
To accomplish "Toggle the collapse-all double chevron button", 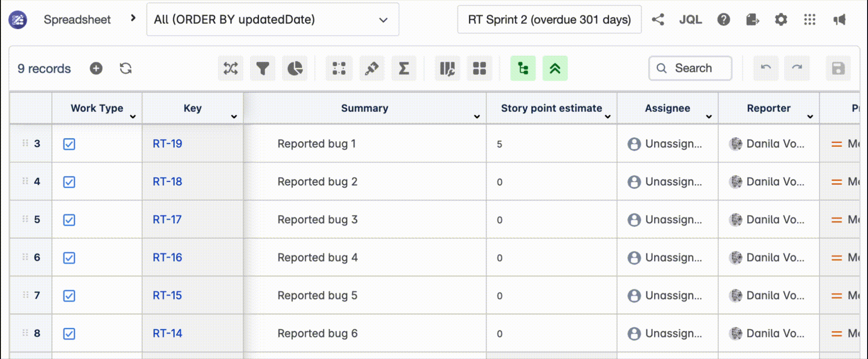I will (x=555, y=68).
